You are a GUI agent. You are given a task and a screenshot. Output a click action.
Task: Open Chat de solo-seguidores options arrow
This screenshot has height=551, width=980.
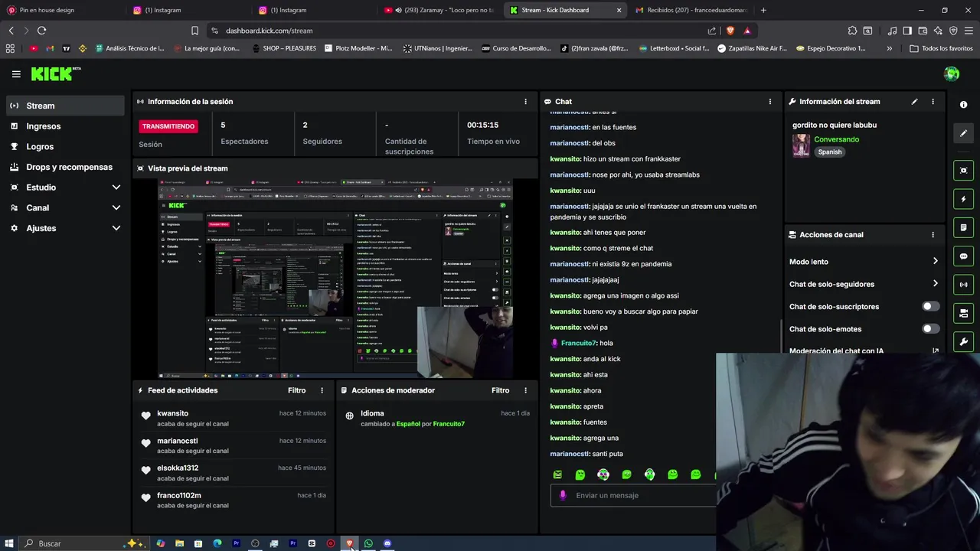click(x=935, y=284)
